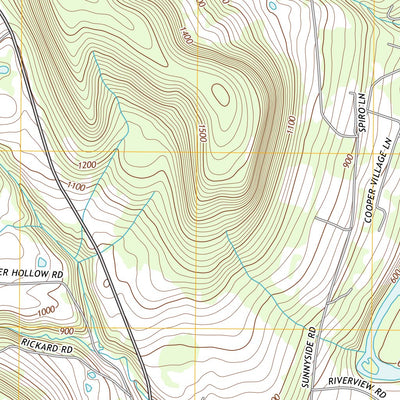Click the COOPER VILLAGE LN road label

pos(378,180)
